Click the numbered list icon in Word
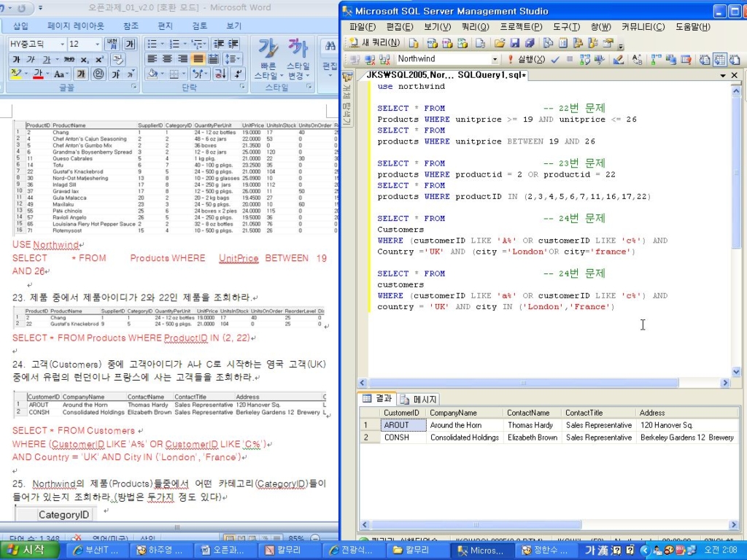The width and height of the screenshot is (747, 560). [x=174, y=44]
